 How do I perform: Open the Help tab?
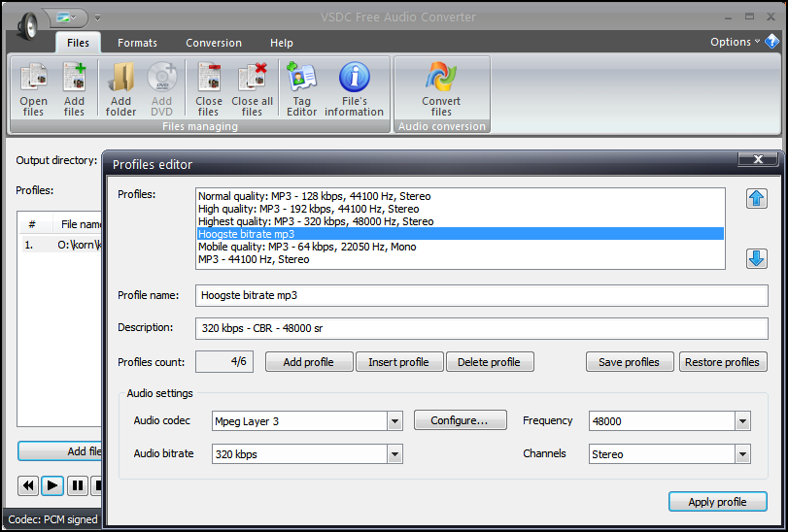pyautogui.click(x=282, y=43)
